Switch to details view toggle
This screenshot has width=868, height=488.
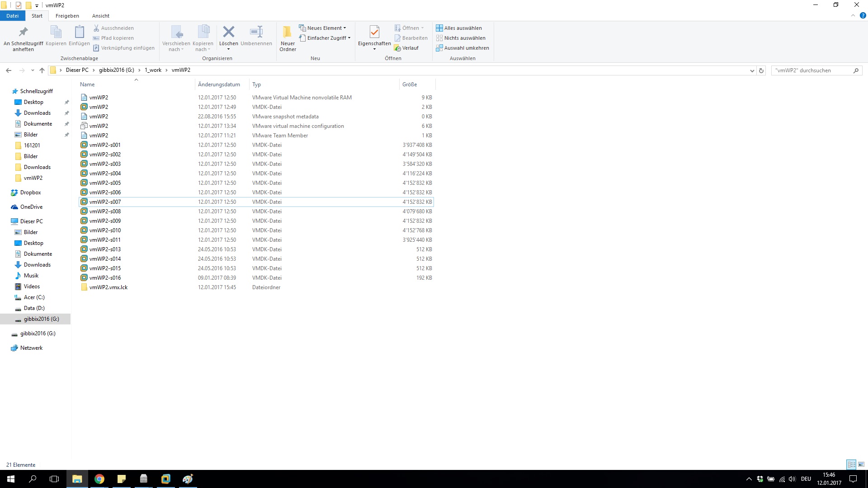coord(851,465)
